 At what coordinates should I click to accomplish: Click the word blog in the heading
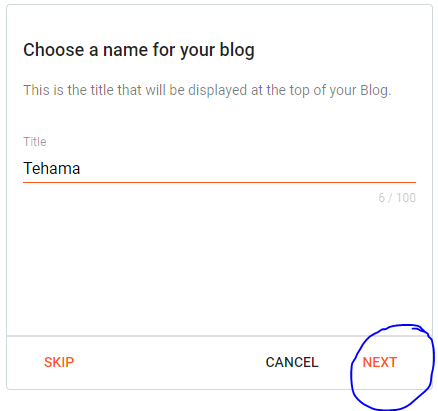(237, 50)
